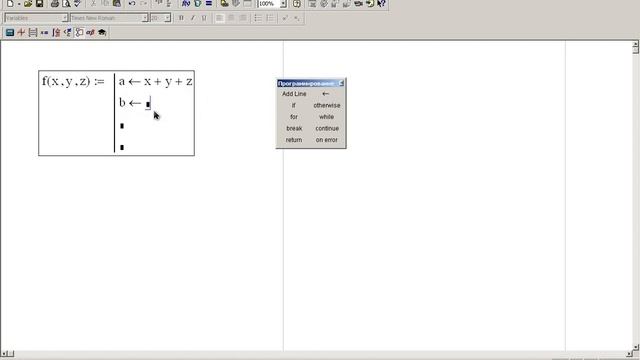Screen dimensions: 640x360
Task: Click the break operator button
Action: point(294,128)
